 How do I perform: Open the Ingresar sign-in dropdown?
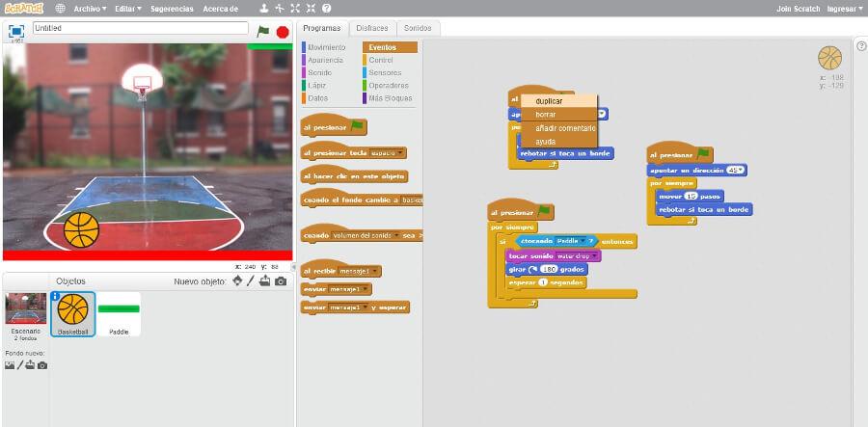[845, 9]
